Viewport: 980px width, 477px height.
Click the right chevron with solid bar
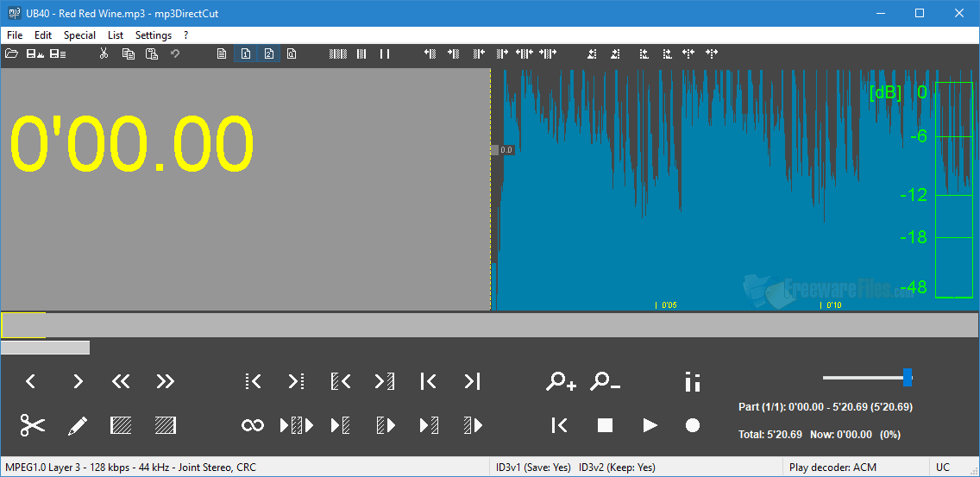(472, 381)
